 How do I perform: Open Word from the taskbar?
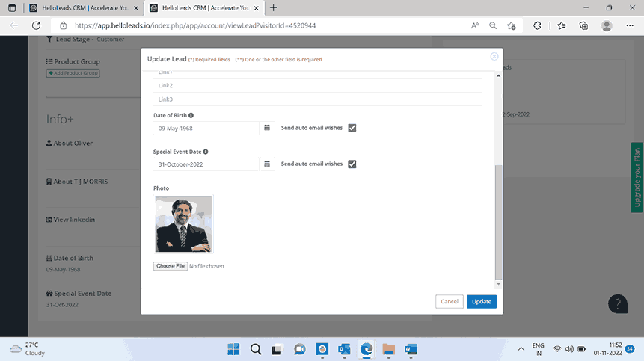411,349
